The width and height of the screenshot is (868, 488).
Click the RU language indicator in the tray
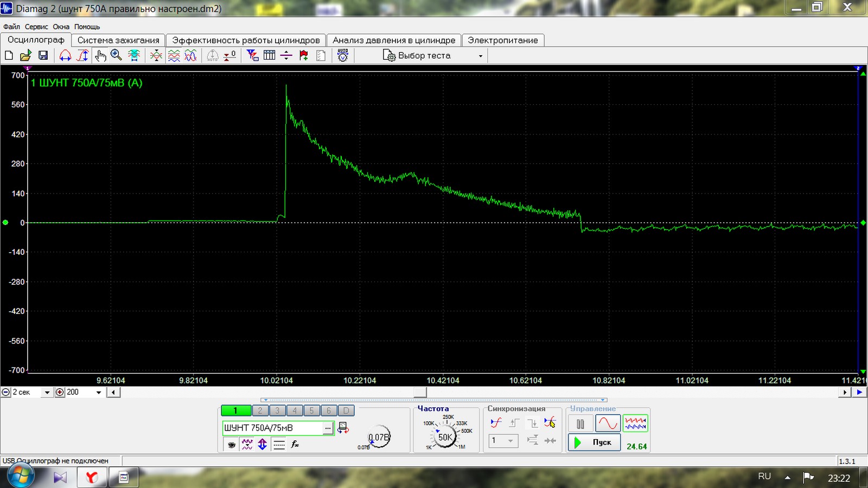click(x=764, y=477)
